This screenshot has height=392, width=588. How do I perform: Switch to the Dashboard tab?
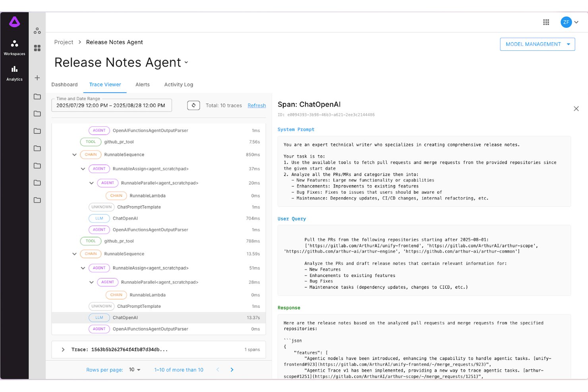coord(64,85)
